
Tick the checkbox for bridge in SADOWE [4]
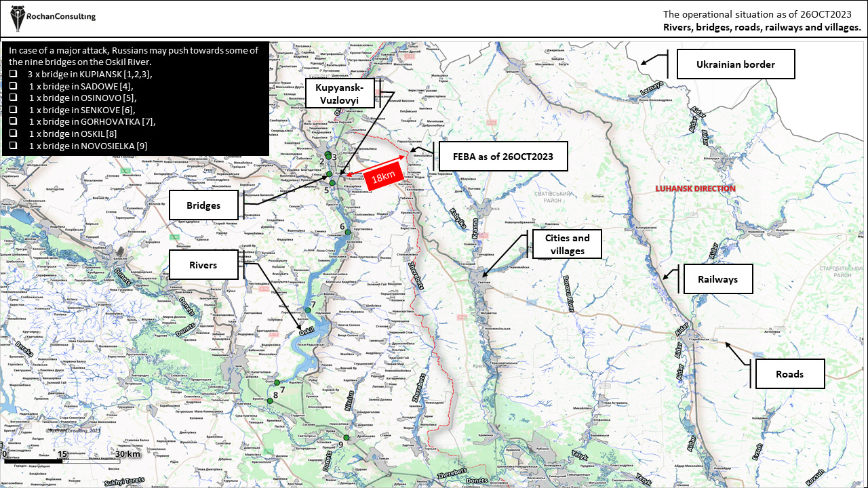tap(14, 85)
